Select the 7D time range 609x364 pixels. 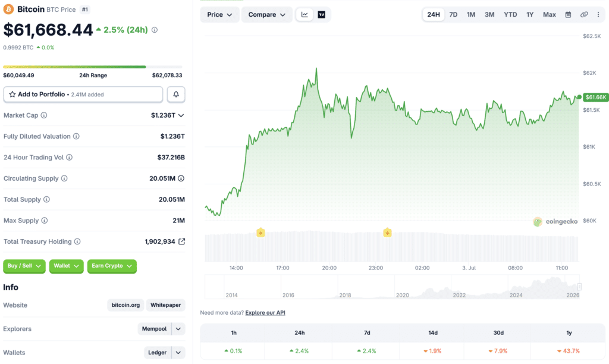(x=453, y=15)
